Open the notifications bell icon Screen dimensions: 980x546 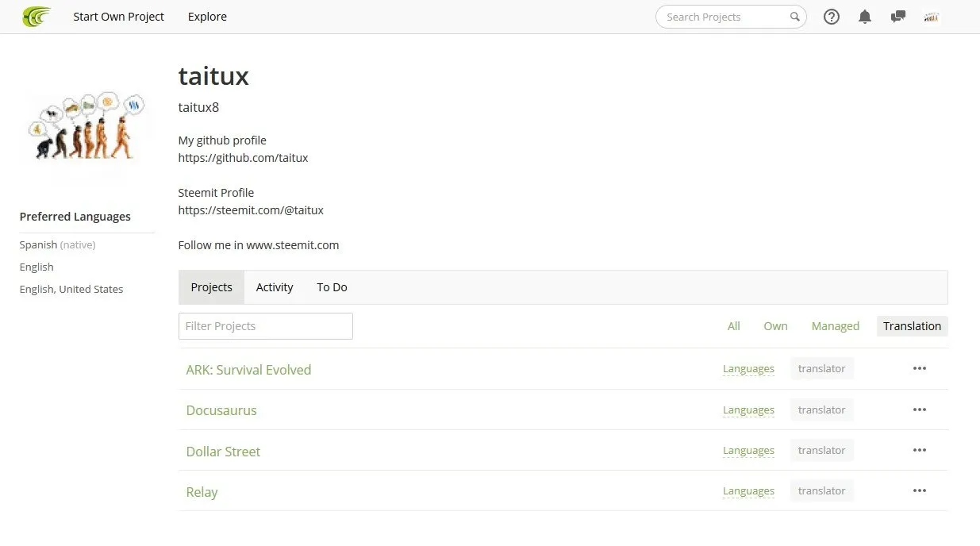(x=865, y=17)
